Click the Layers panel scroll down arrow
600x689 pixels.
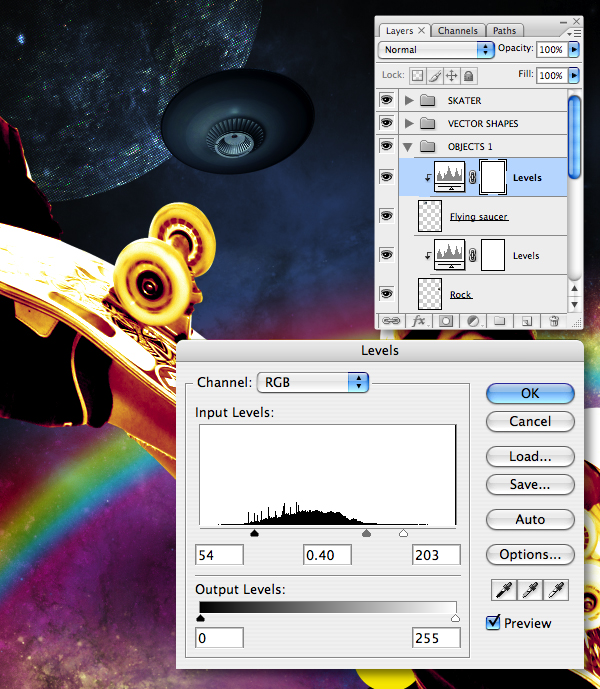click(575, 305)
